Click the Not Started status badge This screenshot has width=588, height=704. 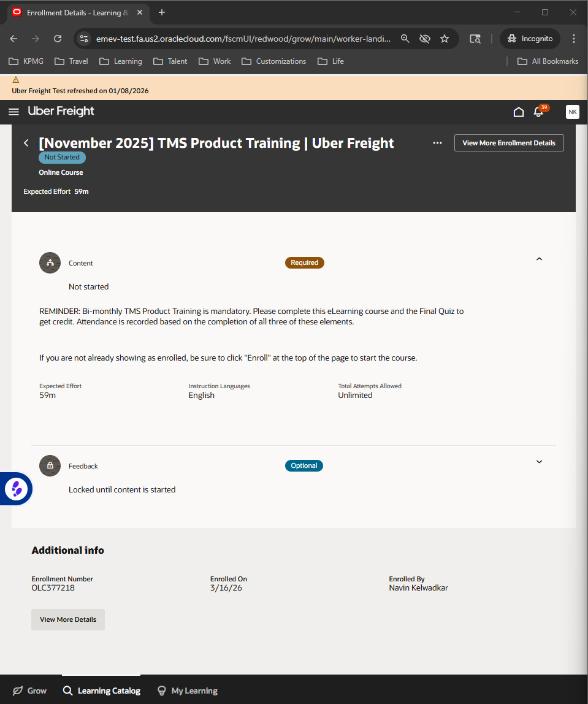coord(62,157)
